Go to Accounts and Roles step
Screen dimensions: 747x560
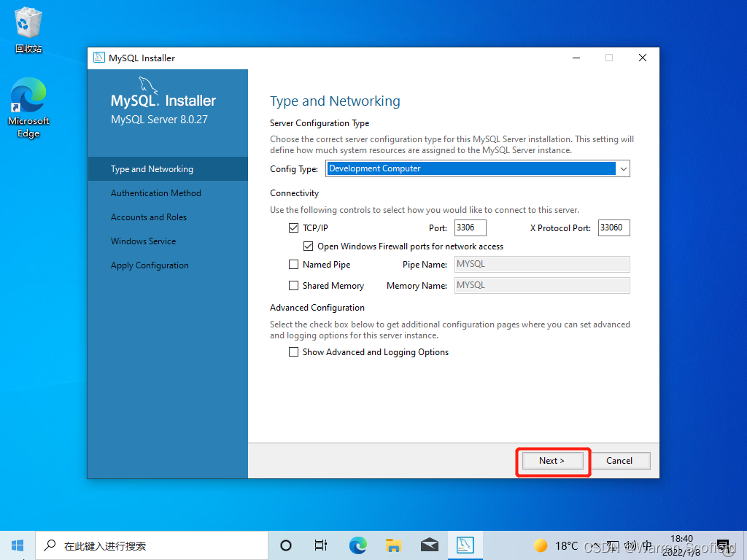click(x=149, y=217)
